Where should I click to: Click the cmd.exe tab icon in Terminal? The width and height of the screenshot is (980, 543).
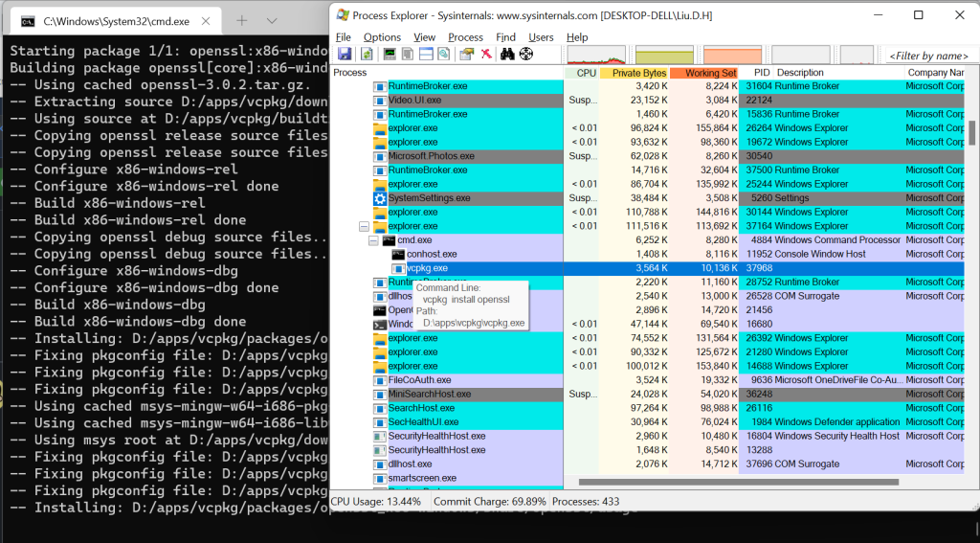28,21
